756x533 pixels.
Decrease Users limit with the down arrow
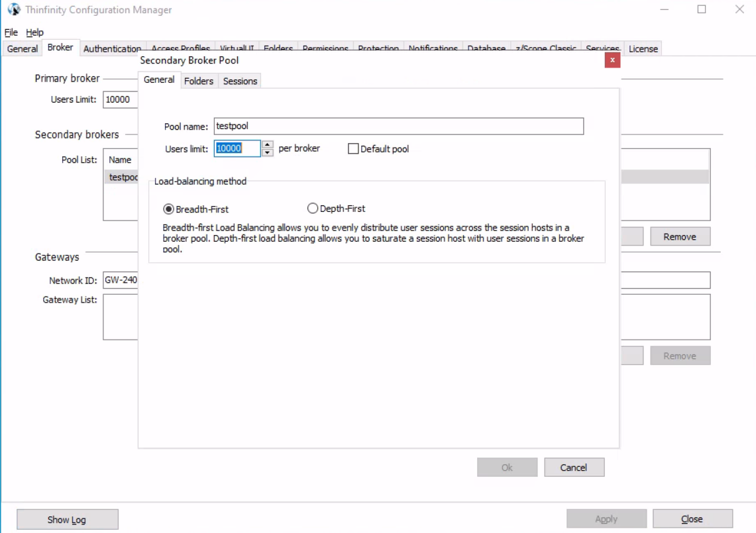coord(267,152)
